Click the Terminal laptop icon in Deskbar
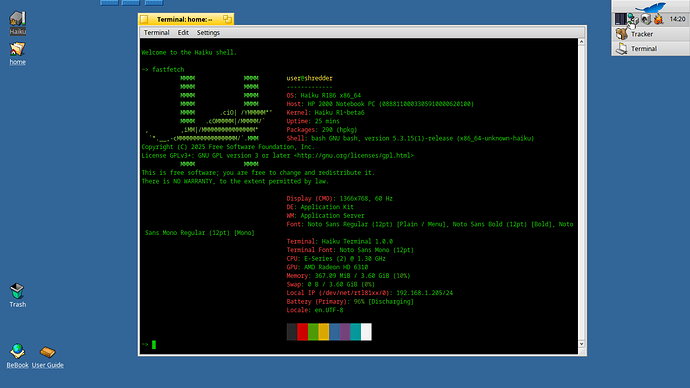 [621, 48]
